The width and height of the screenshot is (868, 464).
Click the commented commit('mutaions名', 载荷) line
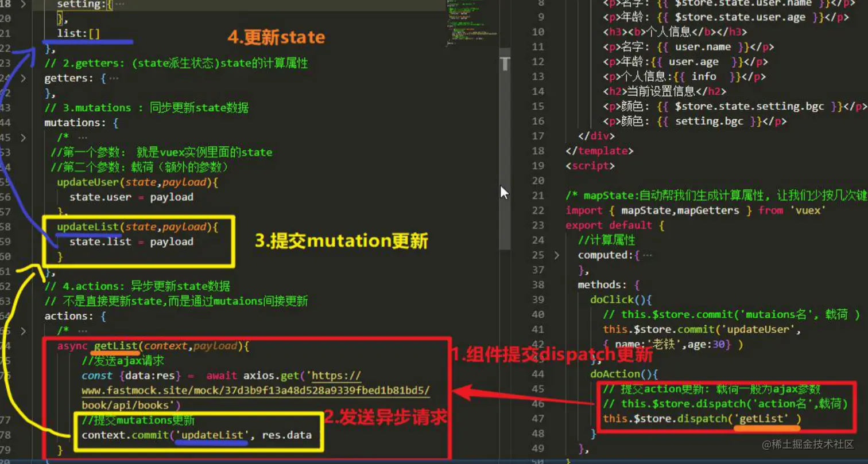732,314
